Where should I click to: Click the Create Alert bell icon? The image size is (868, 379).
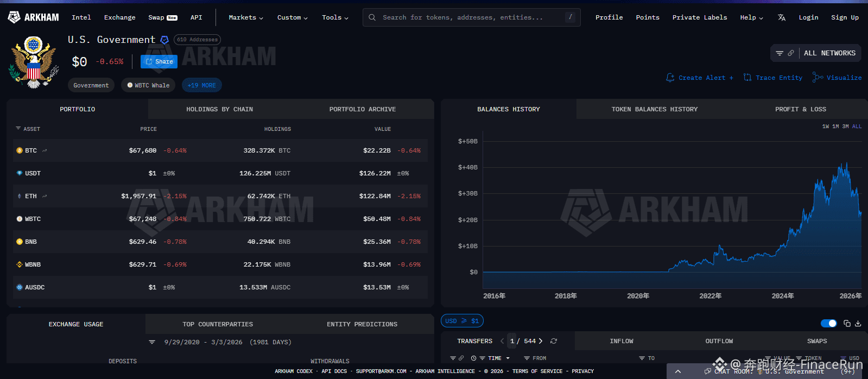point(670,78)
